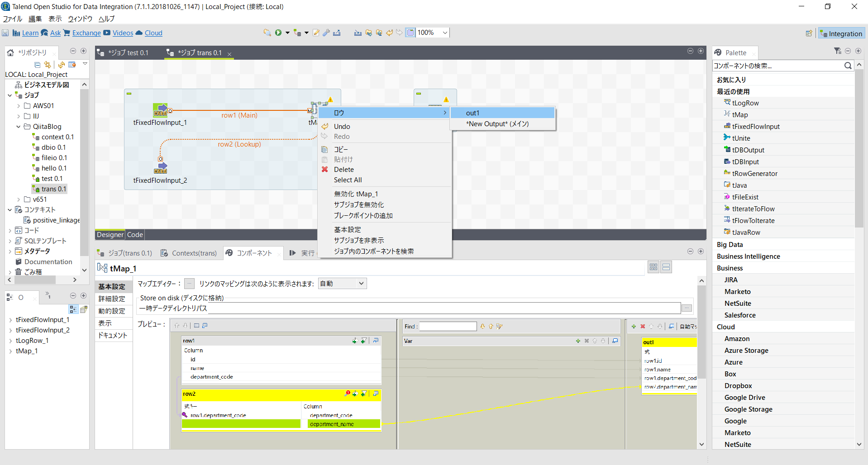This screenshot has height=465, width=868.
Task: Select tLogRow in the recently used Palette section
Action: point(745,103)
